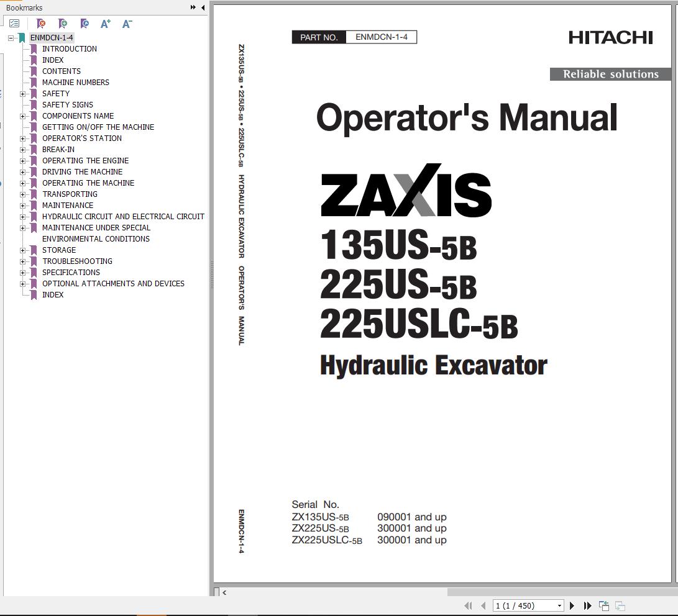678x616 pixels.
Task: Go to the first page
Action: [x=468, y=605]
